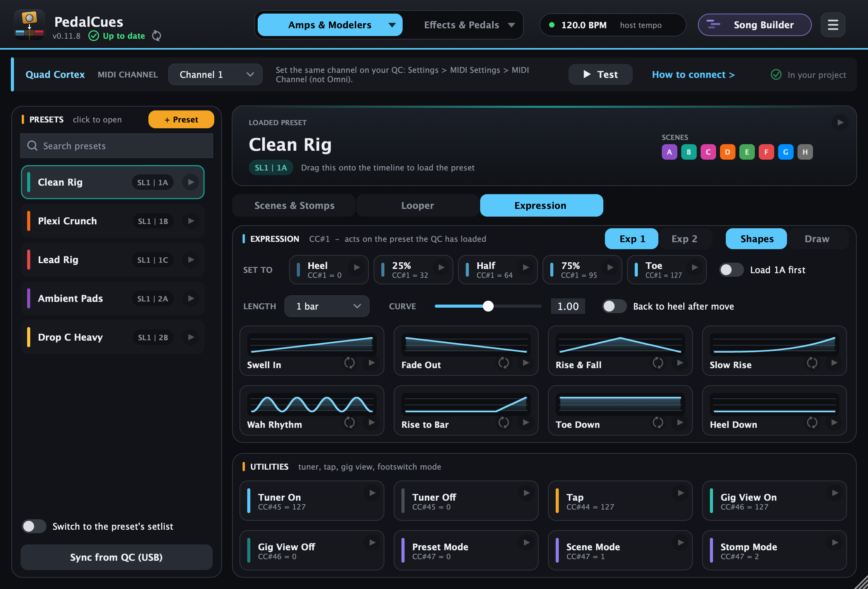Enable Back to heel after move
The width and height of the screenshot is (868, 589).
[x=614, y=306]
